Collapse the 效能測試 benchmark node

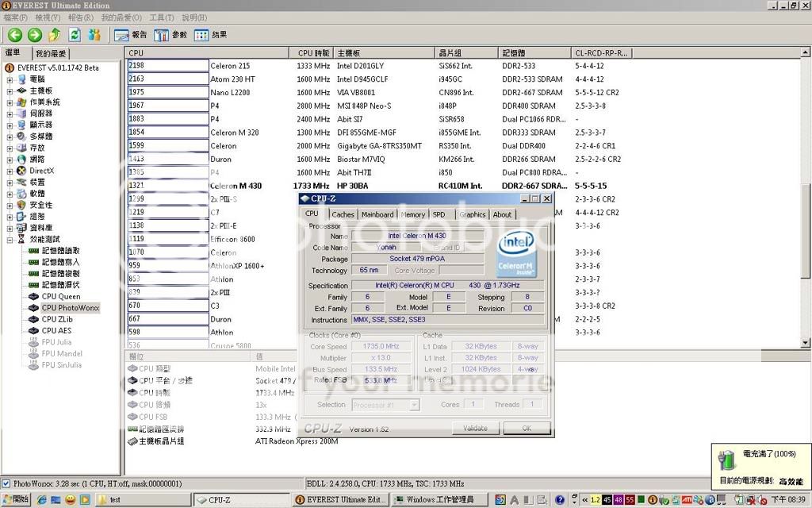tap(10, 240)
